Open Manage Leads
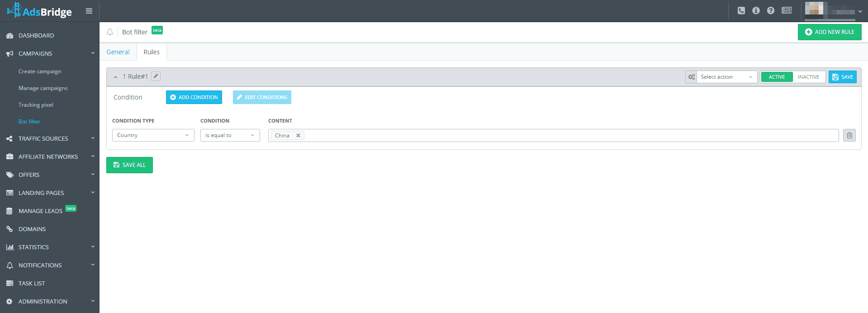 40,211
